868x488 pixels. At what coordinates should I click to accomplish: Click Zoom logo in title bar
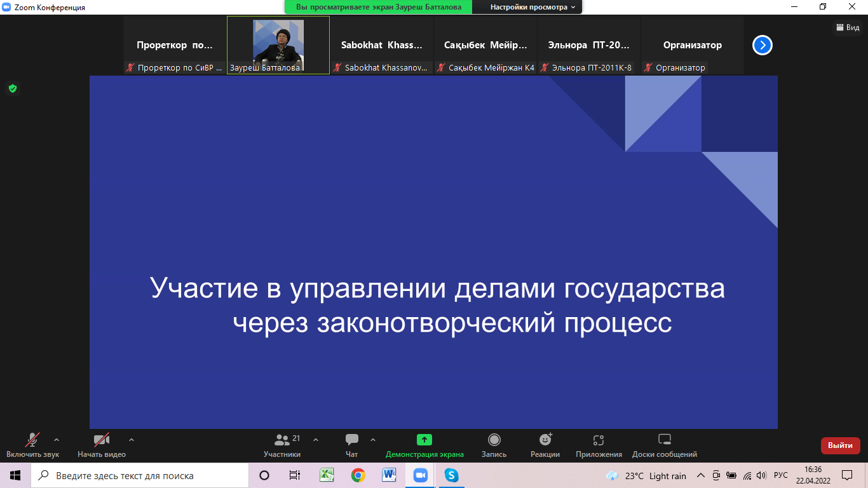pos(8,7)
